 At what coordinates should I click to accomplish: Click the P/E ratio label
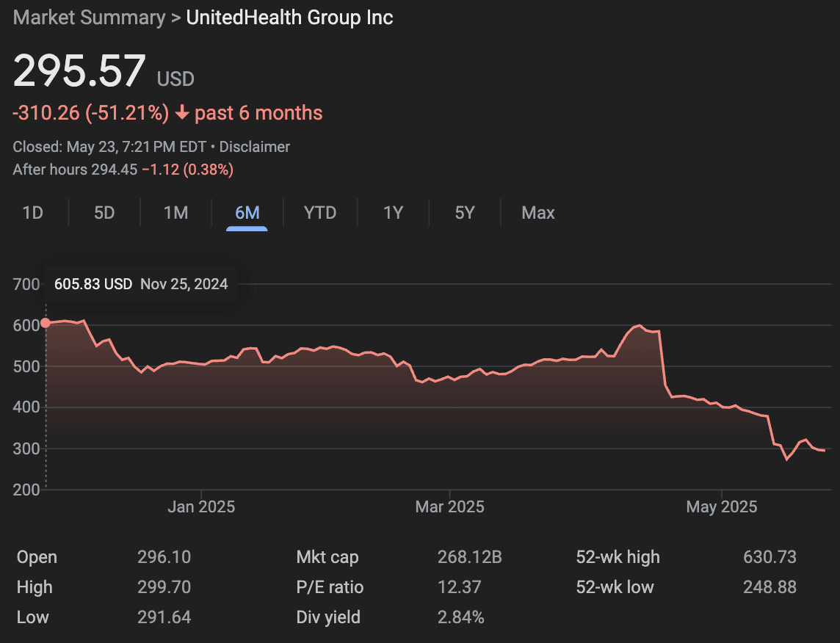[x=330, y=587]
